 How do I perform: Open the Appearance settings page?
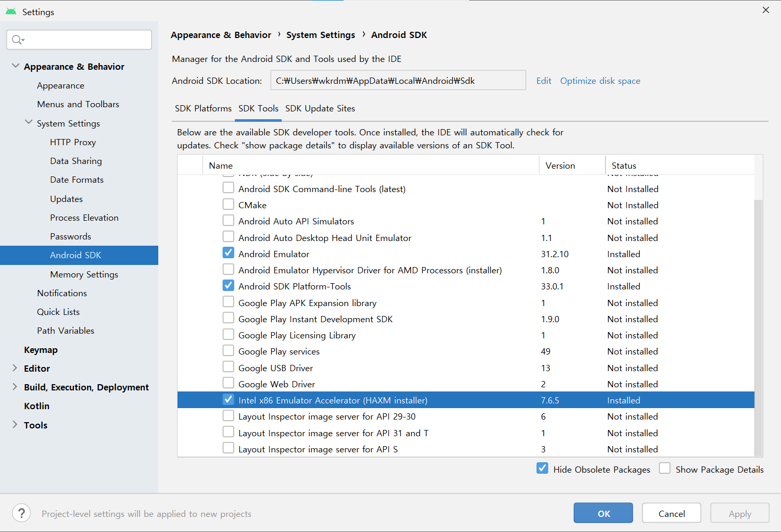(x=60, y=85)
